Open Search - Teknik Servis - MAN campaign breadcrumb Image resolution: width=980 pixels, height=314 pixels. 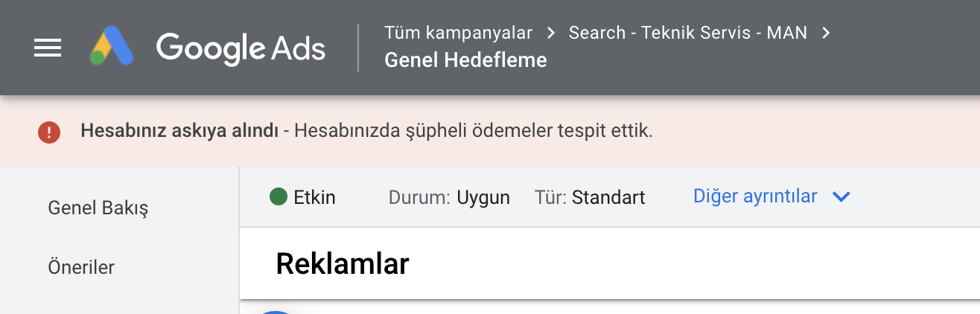[x=688, y=33]
